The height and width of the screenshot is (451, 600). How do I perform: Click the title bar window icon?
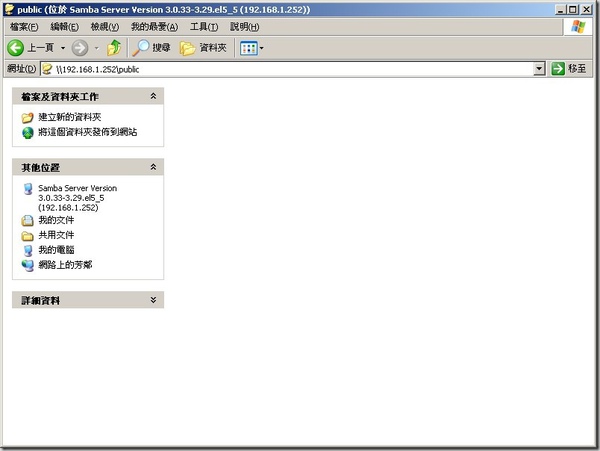(9, 9)
